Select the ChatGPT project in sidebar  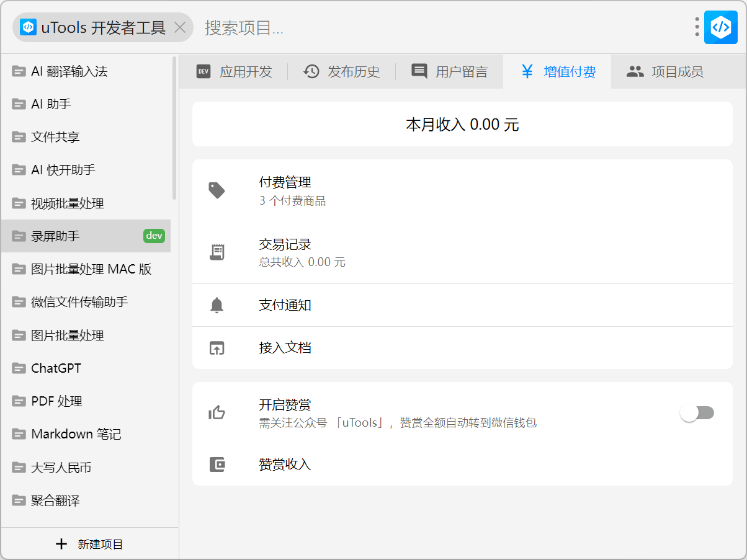click(56, 368)
